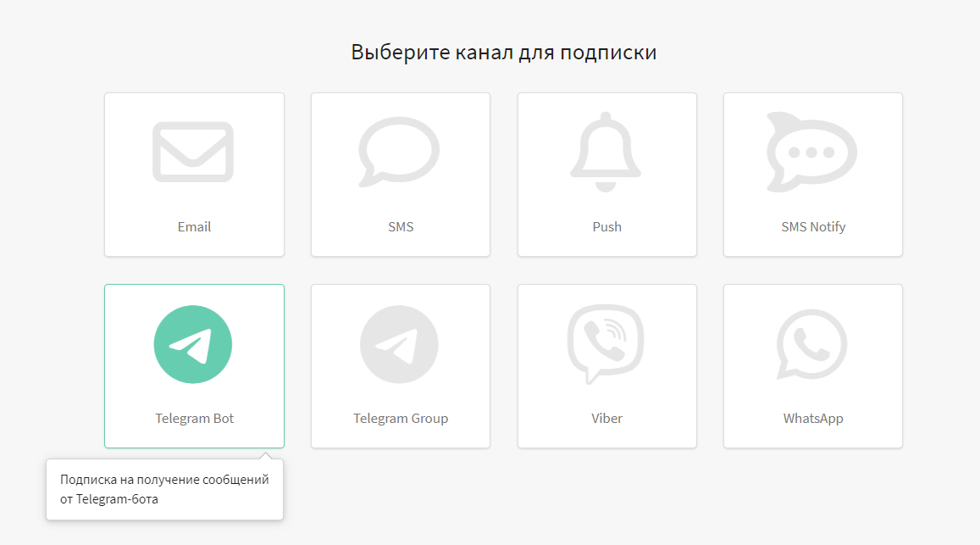Click the Email envelope icon
The image size is (980, 545).
(x=193, y=152)
